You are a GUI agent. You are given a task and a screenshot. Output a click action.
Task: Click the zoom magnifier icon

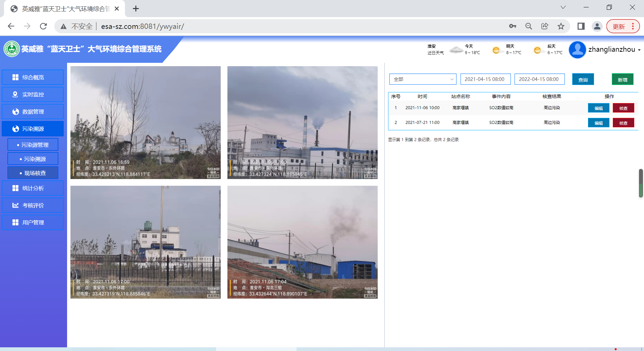pyautogui.click(x=529, y=26)
